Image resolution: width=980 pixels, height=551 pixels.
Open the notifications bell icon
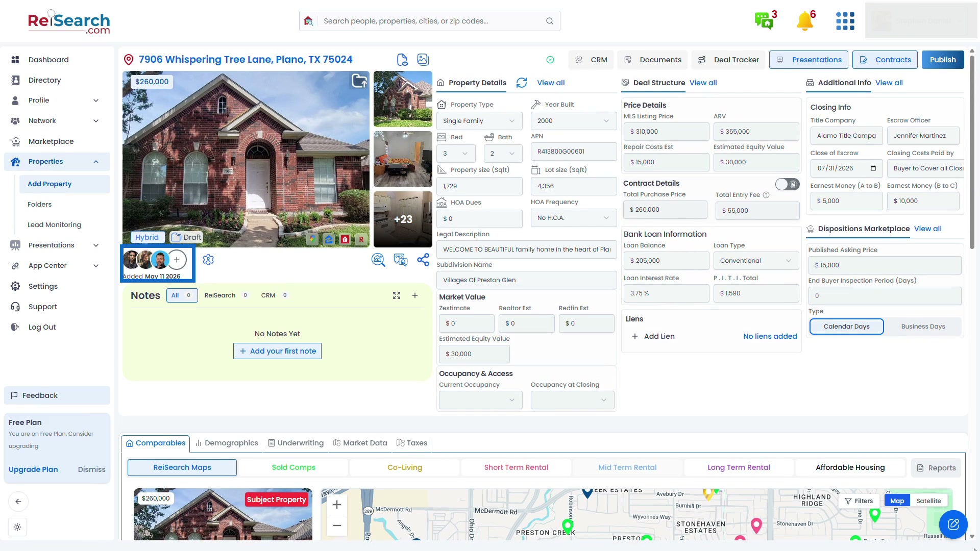805,21
